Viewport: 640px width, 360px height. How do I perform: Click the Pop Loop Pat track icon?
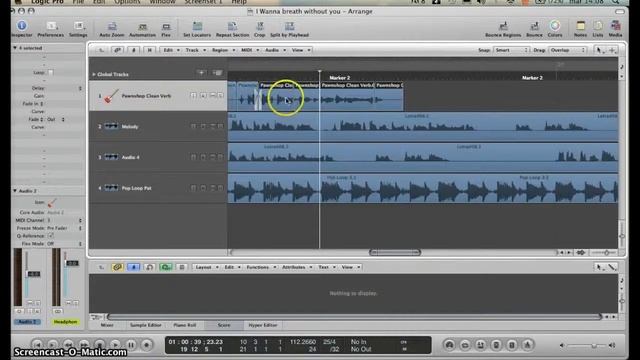tap(111, 188)
